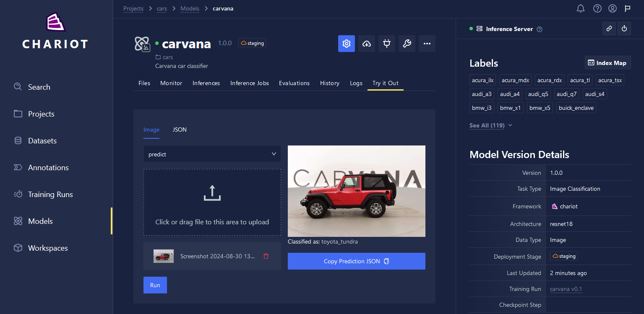Click the Index Map button

608,63
